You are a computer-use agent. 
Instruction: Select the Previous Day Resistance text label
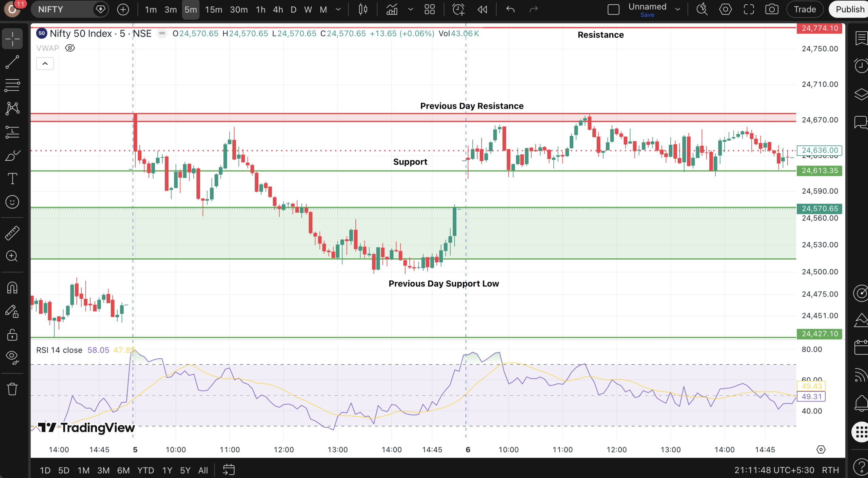[x=472, y=106]
